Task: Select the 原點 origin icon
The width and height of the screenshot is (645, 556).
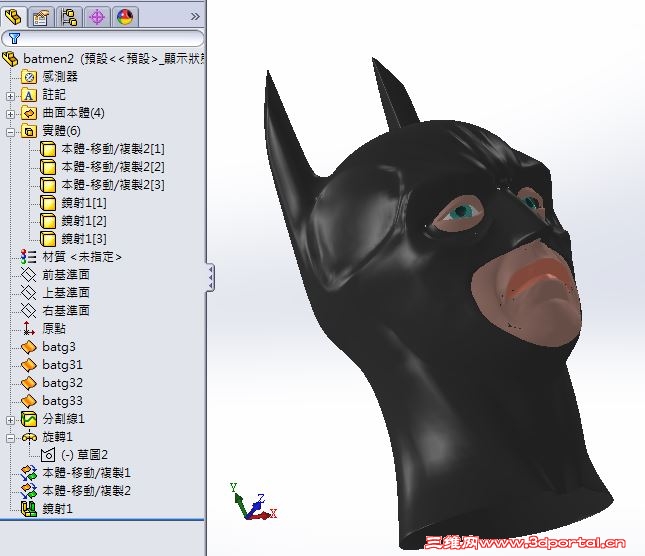Action: 29,329
